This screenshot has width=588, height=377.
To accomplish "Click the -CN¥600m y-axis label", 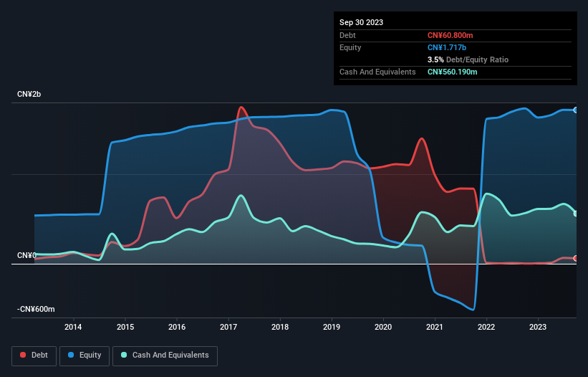I will coord(36,309).
